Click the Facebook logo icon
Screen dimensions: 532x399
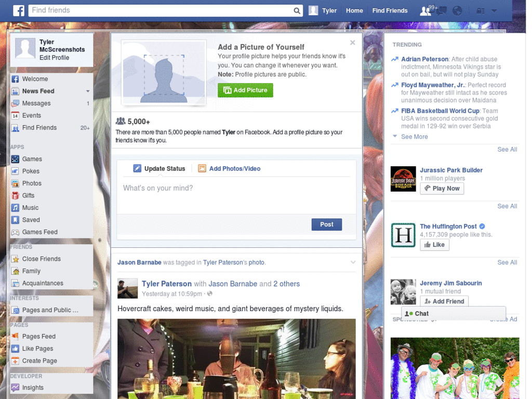pos(19,10)
